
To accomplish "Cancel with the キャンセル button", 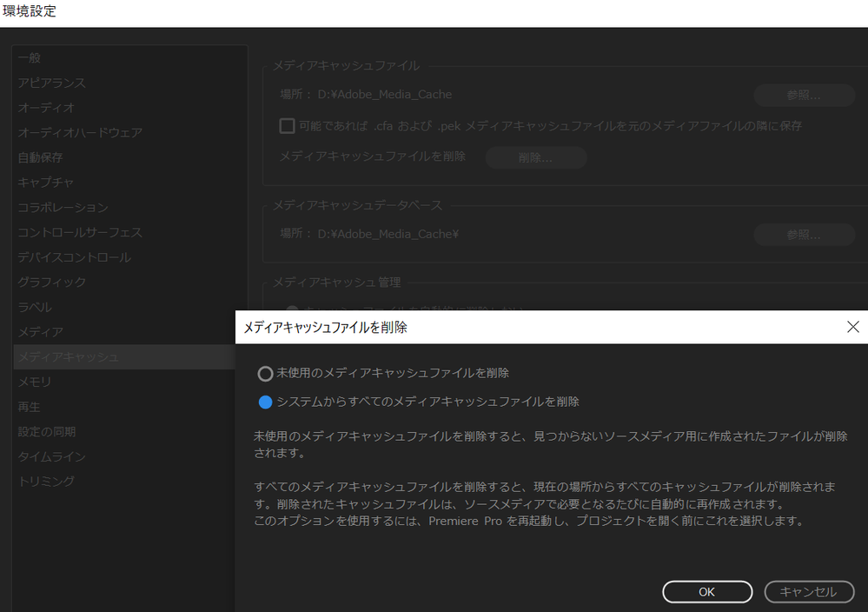I will tap(809, 591).
